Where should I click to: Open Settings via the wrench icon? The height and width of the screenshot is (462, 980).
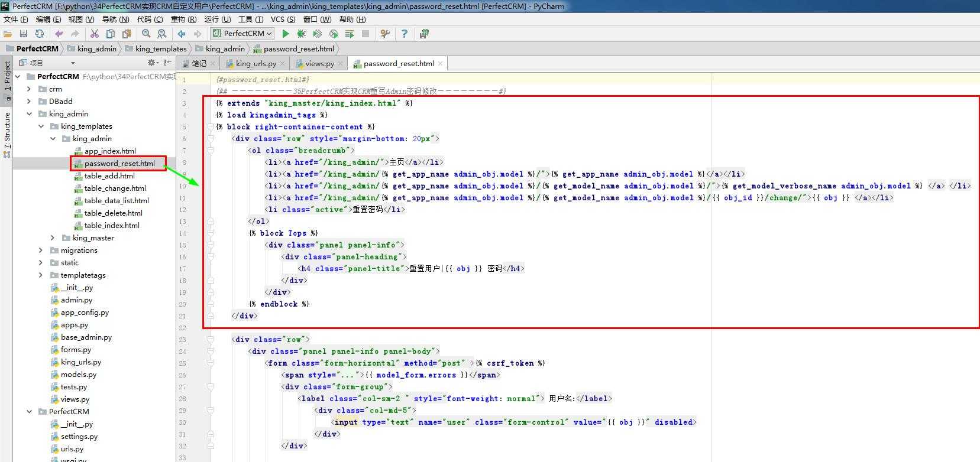click(385, 34)
